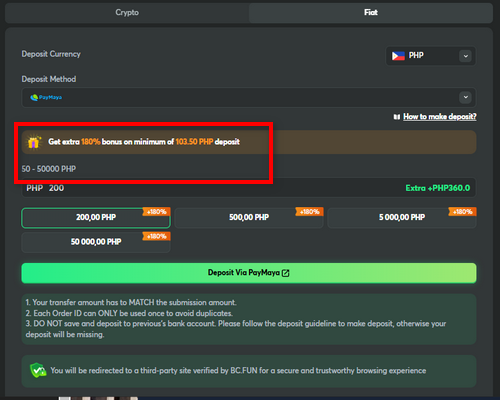Expand the currency selector chevron

(466, 56)
